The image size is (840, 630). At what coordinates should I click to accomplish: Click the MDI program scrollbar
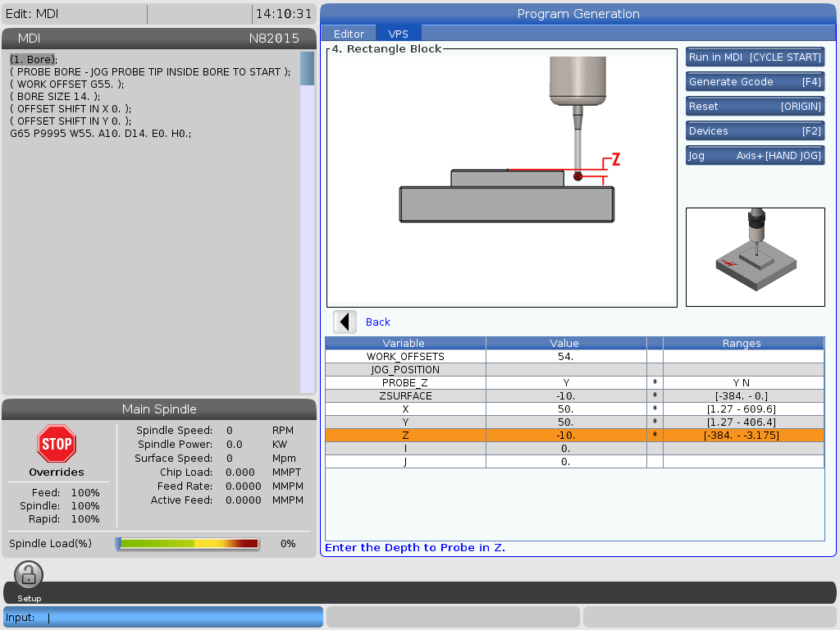click(307, 222)
